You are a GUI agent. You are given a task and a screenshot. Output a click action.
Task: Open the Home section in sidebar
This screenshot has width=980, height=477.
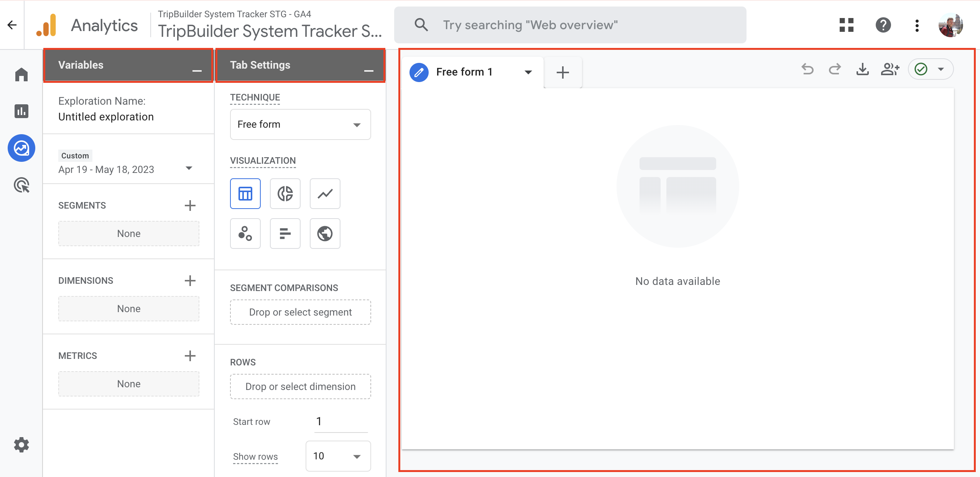coord(21,74)
